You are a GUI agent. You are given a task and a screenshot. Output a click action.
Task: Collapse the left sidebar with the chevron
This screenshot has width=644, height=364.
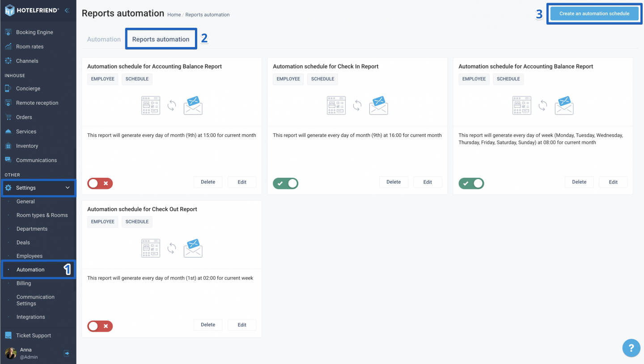pos(66,10)
